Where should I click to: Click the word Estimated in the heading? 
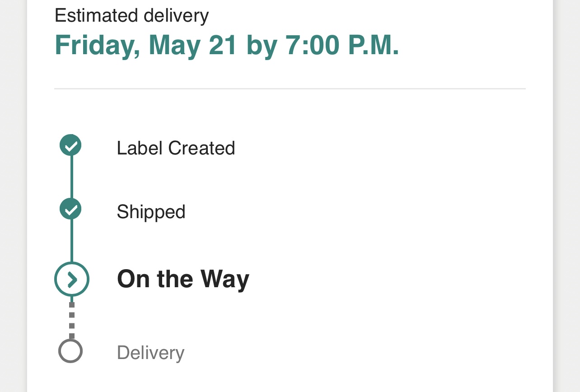(97, 16)
